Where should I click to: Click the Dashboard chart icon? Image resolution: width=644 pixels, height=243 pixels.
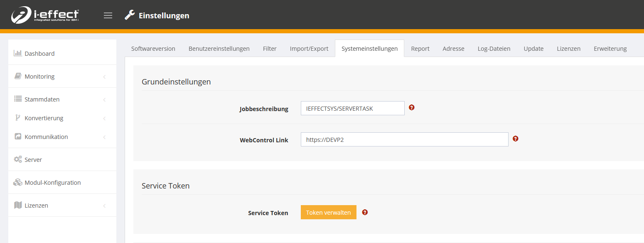click(18, 53)
